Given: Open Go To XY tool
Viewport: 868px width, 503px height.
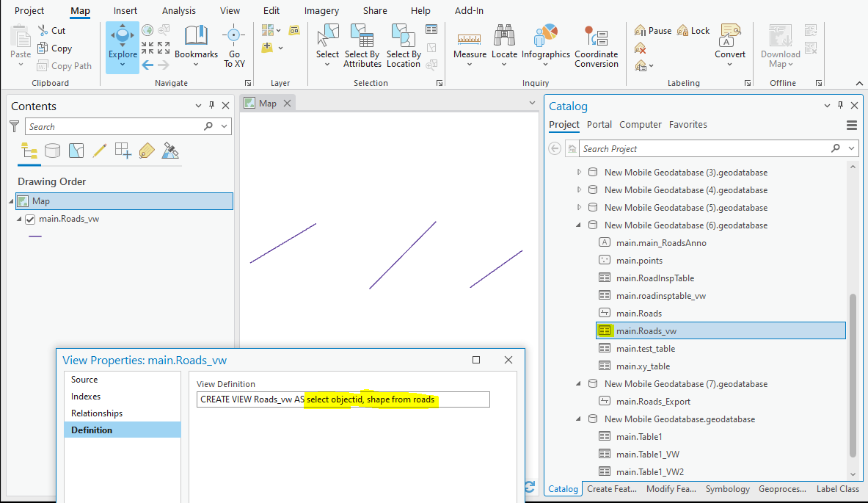Looking at the screenshot, I should (x=234, y=46).
